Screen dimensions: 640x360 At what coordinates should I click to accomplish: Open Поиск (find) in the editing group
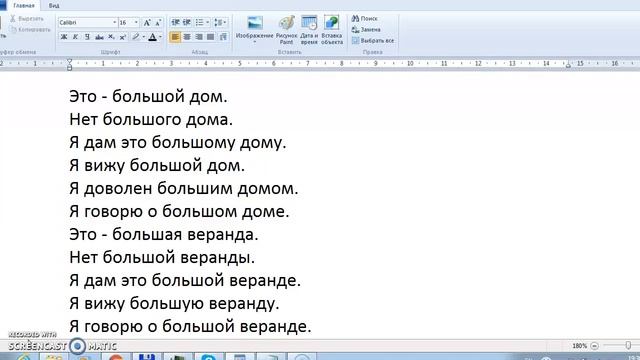(x=364, y=19)
